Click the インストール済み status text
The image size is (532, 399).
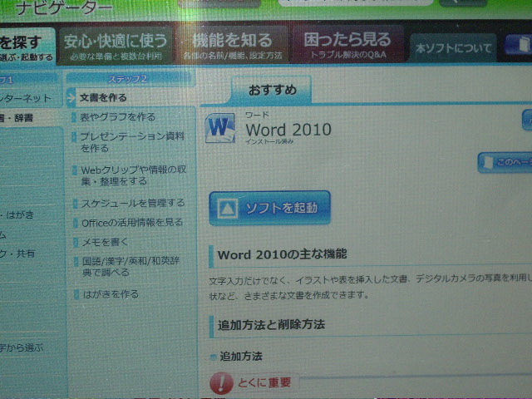[269, 141]
